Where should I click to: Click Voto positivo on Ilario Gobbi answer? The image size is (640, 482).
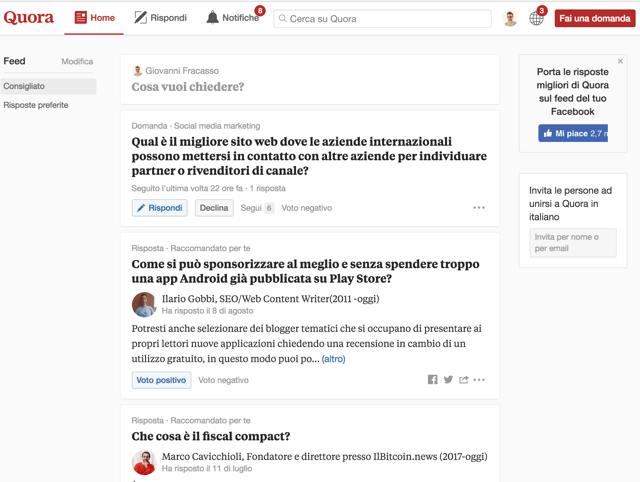(161, 380)
